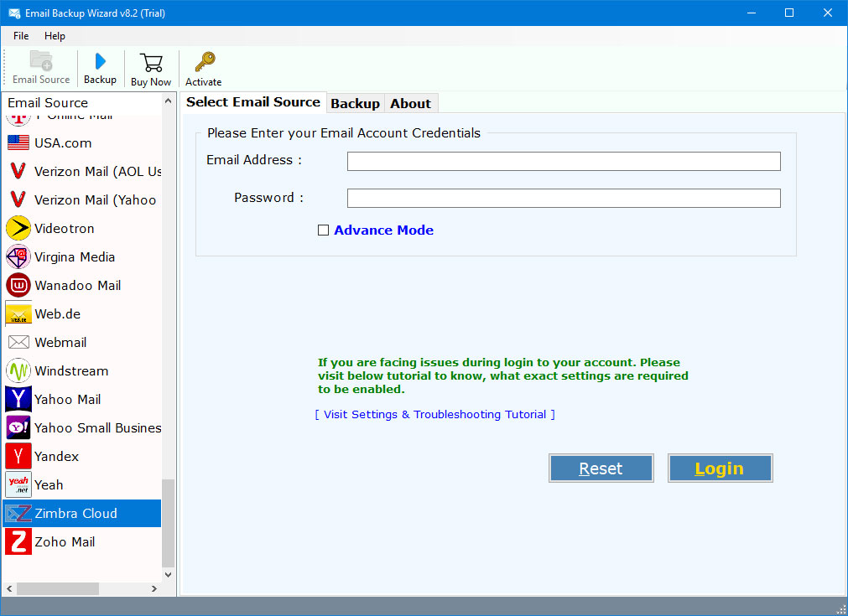Select Yeah text entry
The width and height of the screenshot is (848, 616).
coord(49,485)
